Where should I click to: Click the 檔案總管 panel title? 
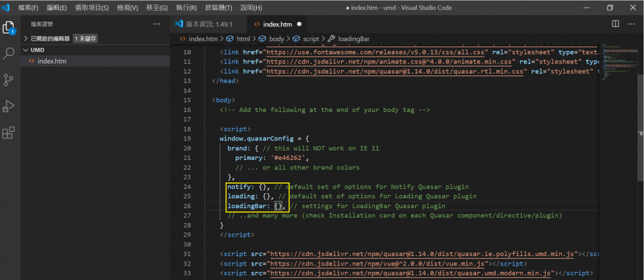42,25
